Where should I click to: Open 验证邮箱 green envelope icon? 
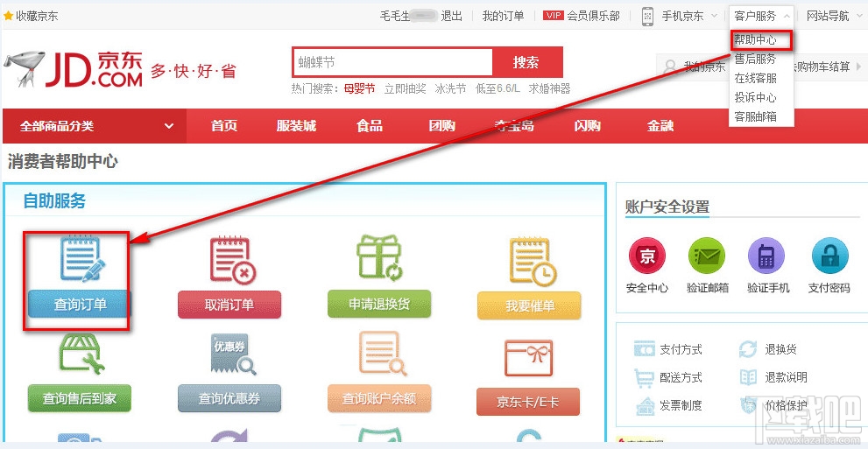[707, 256]
